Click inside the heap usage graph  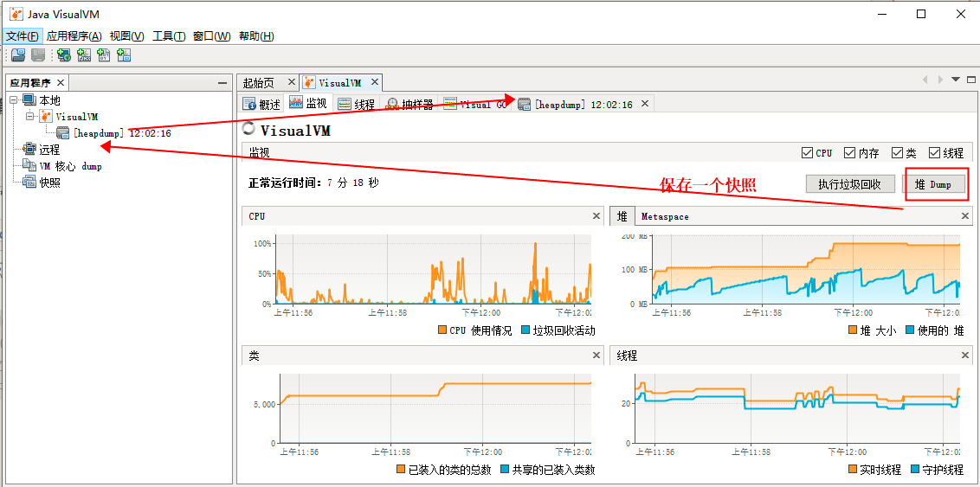pyautogui.click(x=805, y=269)
